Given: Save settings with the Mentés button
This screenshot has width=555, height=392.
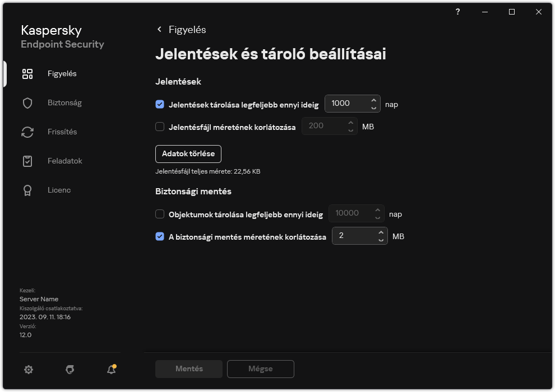Looking at the screenshot, I should pos(188,369).
